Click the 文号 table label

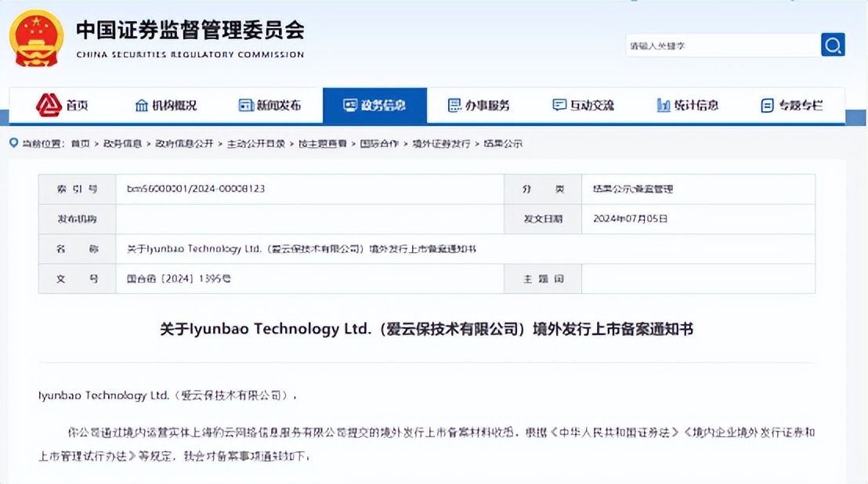tap(77, 279)
